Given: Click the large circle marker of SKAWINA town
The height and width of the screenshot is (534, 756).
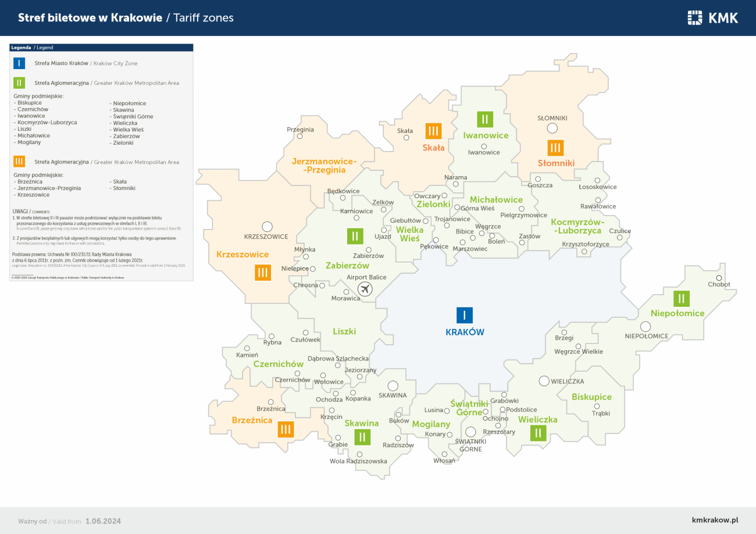Looking at the screenshot, I should (393, 385).
